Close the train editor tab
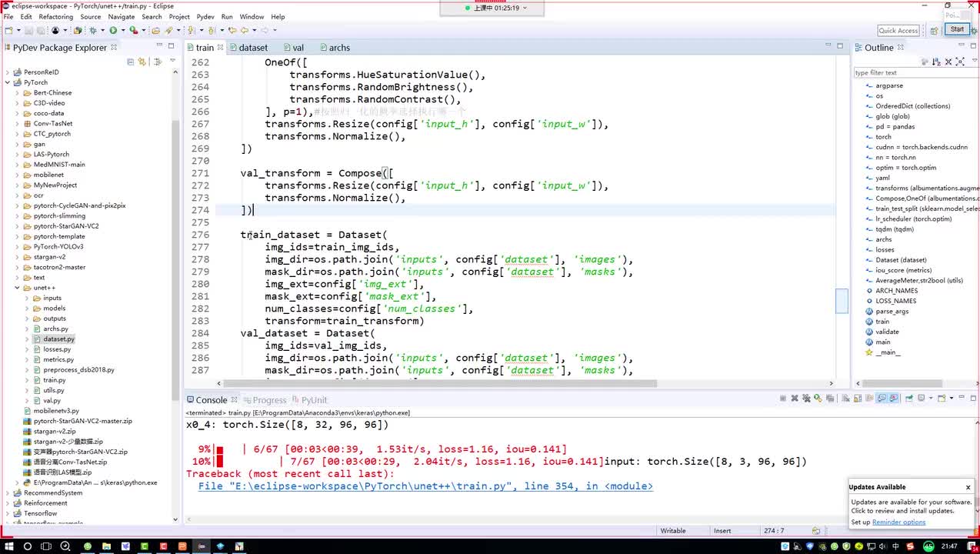980x554 pixels. pyautogui.click(x=221, y=48)
